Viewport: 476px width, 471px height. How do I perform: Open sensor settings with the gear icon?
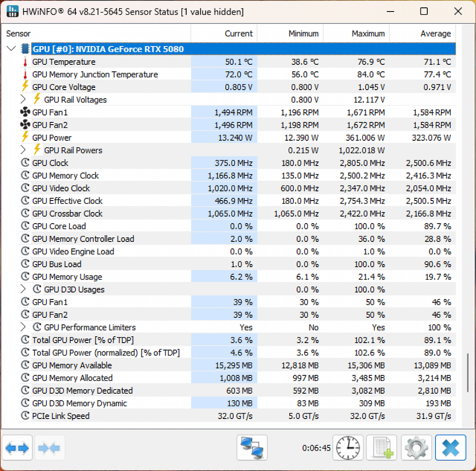tap(416, 448)
